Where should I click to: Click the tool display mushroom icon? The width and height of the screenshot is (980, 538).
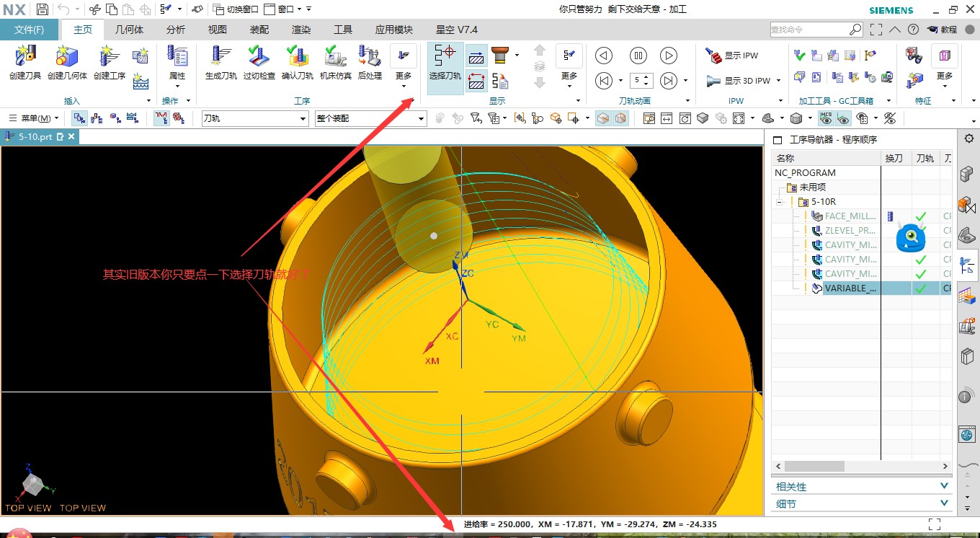pos(500,56)
